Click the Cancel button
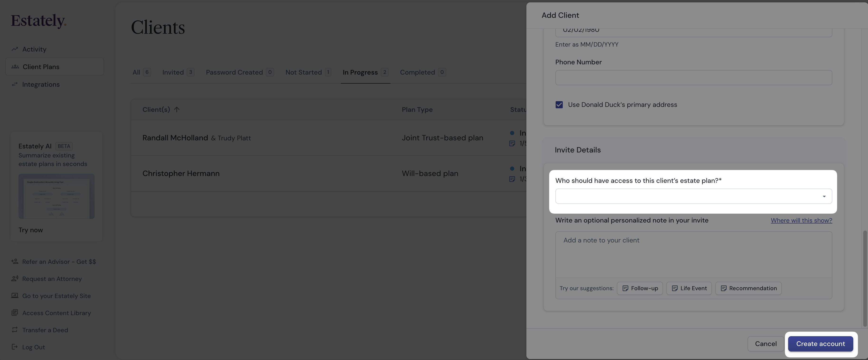Screen dimensions: 868x360 coord(766,344)
